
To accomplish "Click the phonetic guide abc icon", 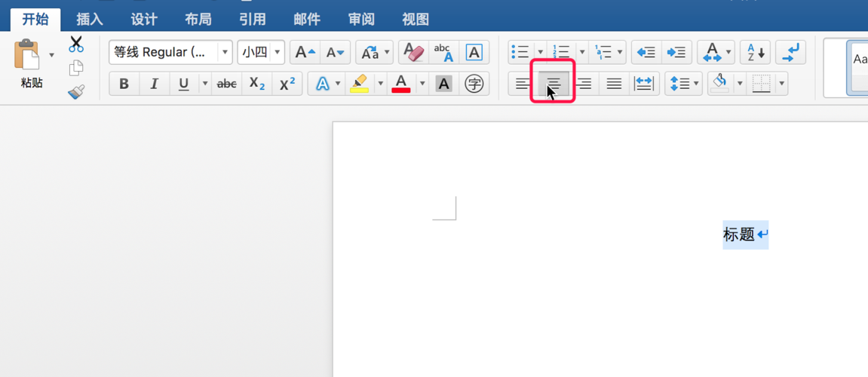I will tap(444, 53).
